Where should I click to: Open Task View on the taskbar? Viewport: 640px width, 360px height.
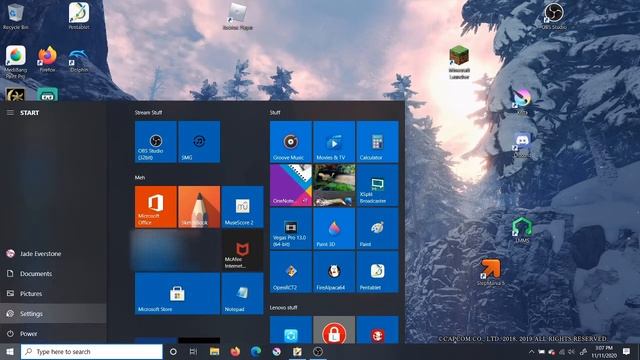(x=193, y=351)
